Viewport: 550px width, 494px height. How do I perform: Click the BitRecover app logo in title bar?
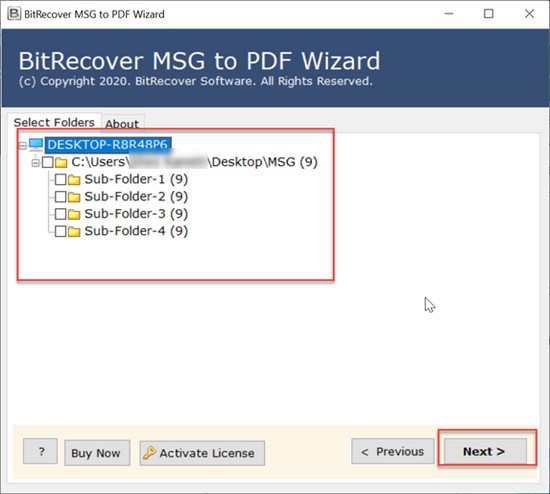[x=14, y=14]
